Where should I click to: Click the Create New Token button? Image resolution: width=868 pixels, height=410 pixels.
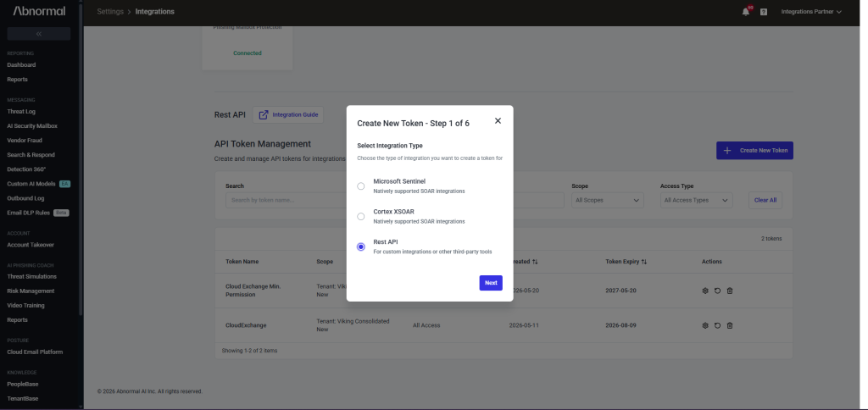click(x=754, y=151)
